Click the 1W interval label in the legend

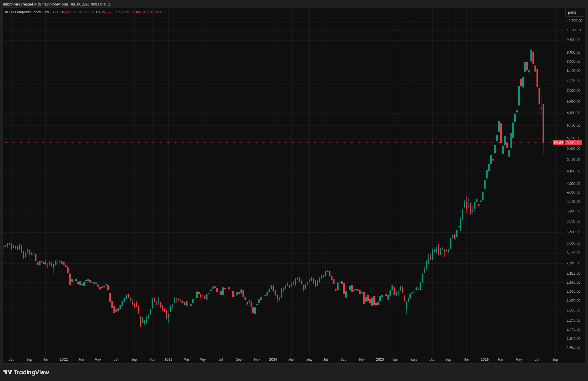(x=47, y=12)
